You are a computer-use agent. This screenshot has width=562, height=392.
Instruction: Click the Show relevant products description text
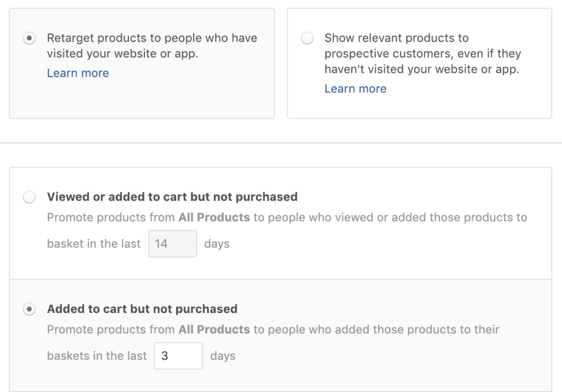click(x=423, y=54)
